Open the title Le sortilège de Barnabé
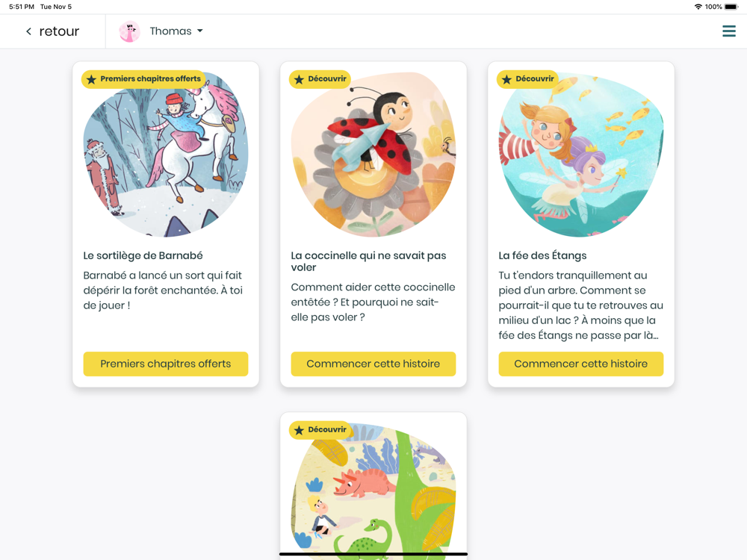This screenshot has height=560, width=747. (143, 255)
